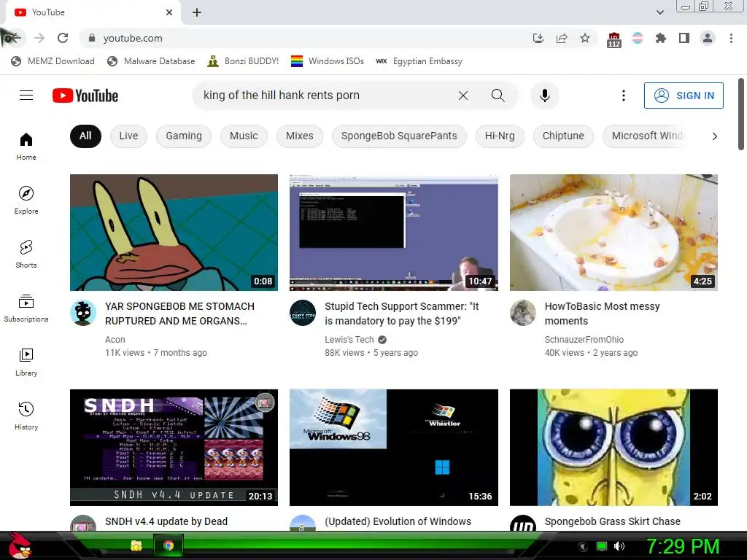
Task: Select the All filter chip
Action: 85,136
